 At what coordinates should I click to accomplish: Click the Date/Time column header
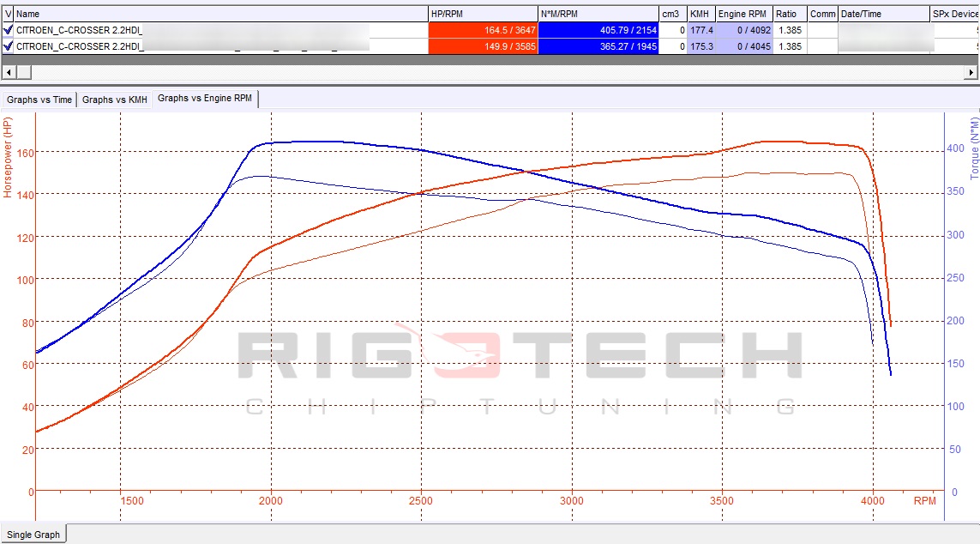click(884, 14)
